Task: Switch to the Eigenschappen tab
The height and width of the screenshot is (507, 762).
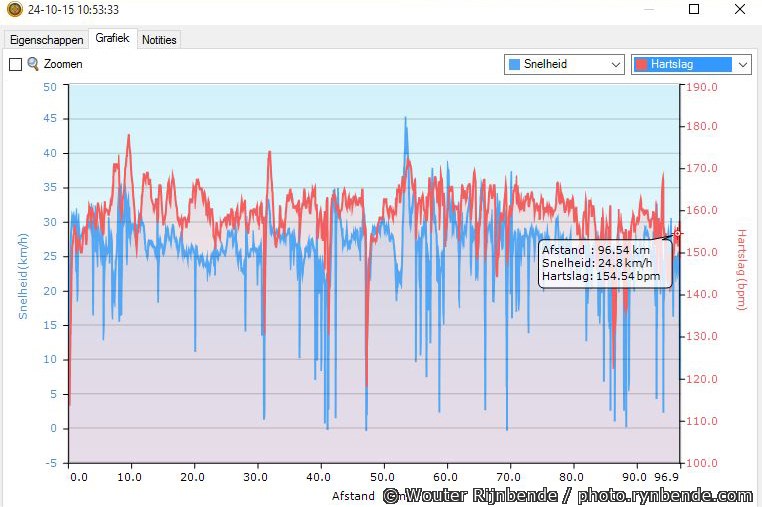Action: tap(46, 40)
